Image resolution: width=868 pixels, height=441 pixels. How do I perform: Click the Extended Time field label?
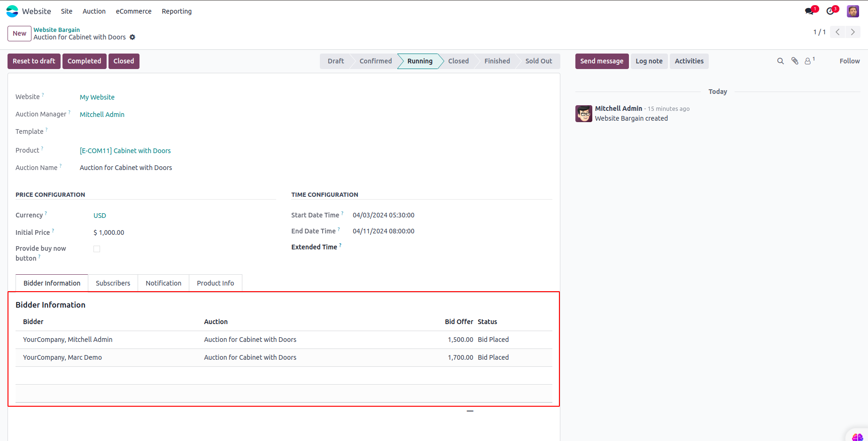314,247
